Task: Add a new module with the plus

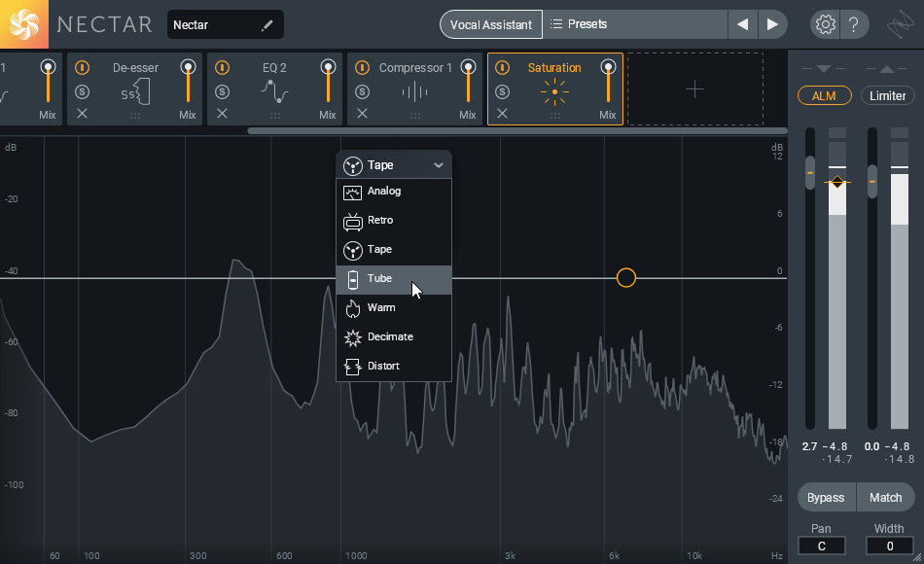Action: point(694,89)
